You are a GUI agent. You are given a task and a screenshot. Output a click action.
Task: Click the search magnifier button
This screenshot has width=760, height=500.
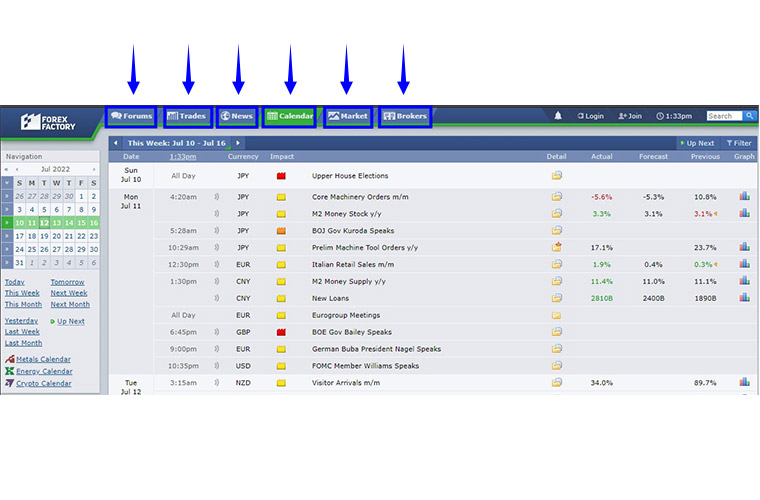click(749, 116)
